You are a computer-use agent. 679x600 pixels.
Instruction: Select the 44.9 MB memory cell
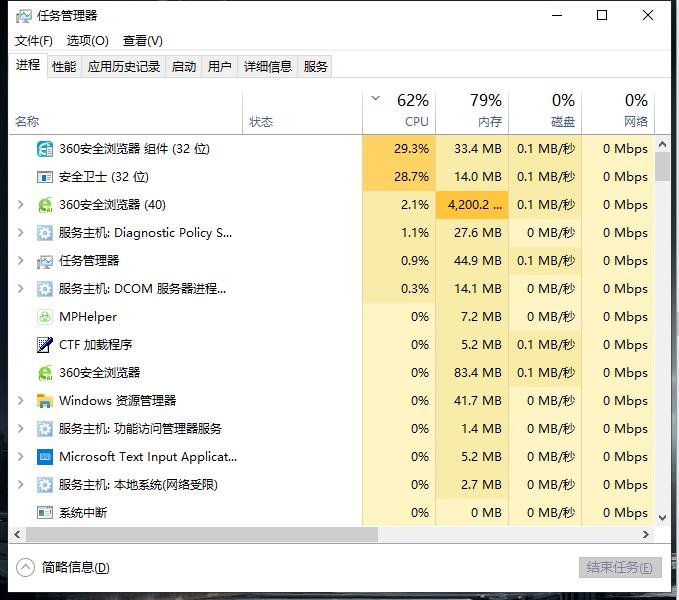point(472,261)
